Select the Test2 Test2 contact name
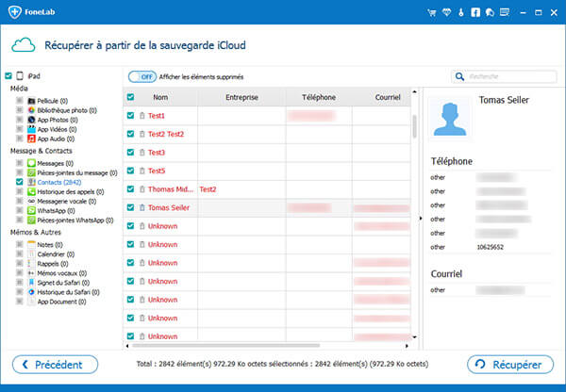 tap(166, 134)
